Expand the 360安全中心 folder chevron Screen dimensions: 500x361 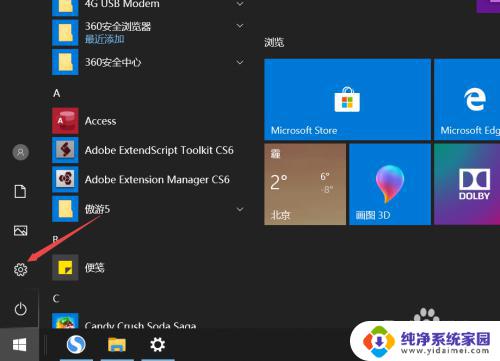point(240,62)
